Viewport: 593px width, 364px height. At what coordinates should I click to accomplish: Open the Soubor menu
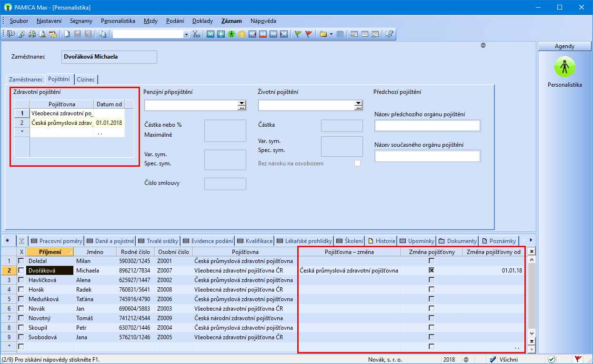(x=19, y=21)
